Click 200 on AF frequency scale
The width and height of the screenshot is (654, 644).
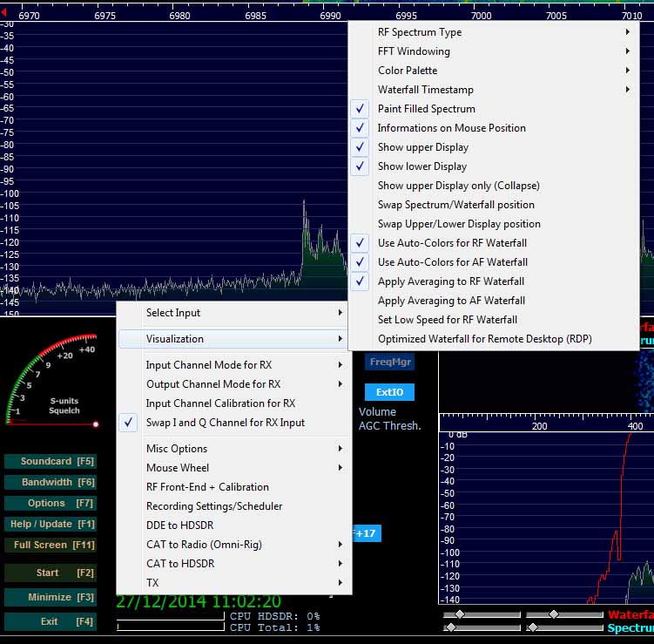[539, 426]
